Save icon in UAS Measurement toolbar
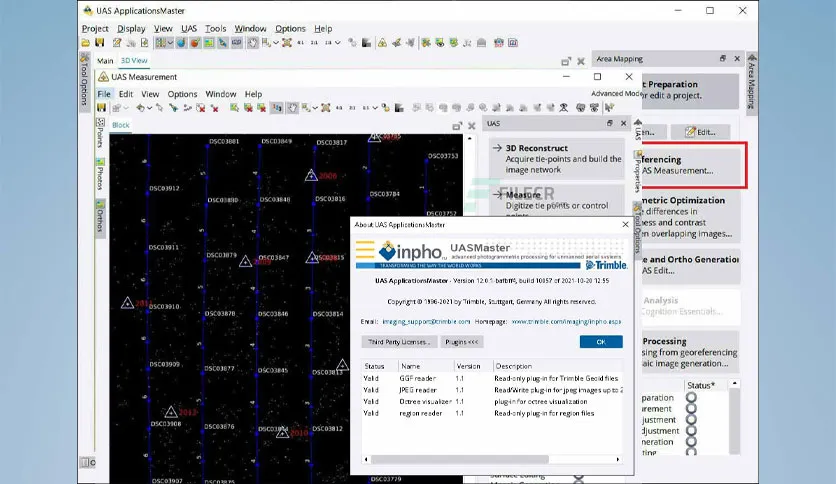This screenshot has width=836, height=484. (101, 108)
